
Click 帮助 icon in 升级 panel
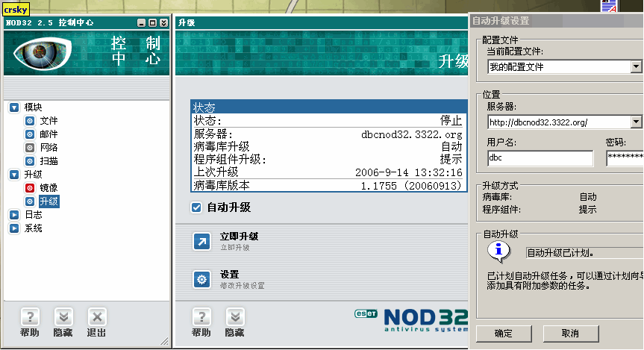pyautogui.click(x=201, y=316)
